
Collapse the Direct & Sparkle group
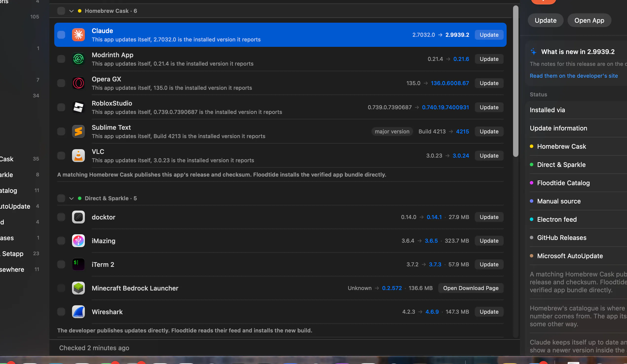[72, 198]
